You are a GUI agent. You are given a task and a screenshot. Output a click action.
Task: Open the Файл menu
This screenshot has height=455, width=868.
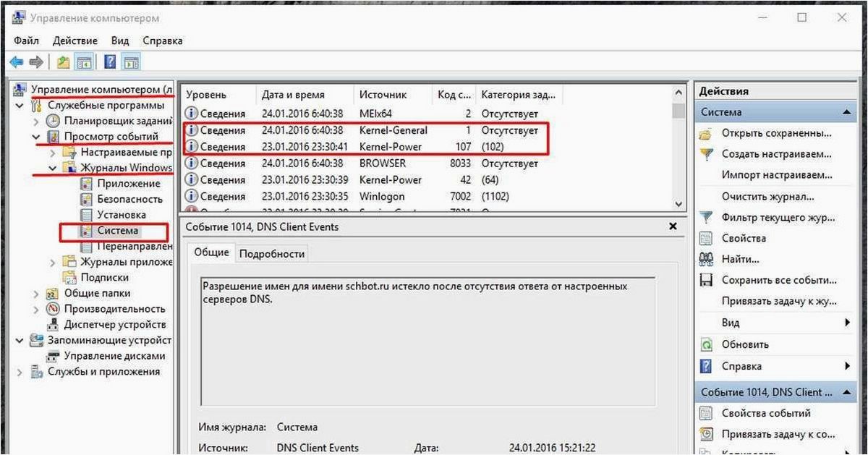[x=26, y=41]
